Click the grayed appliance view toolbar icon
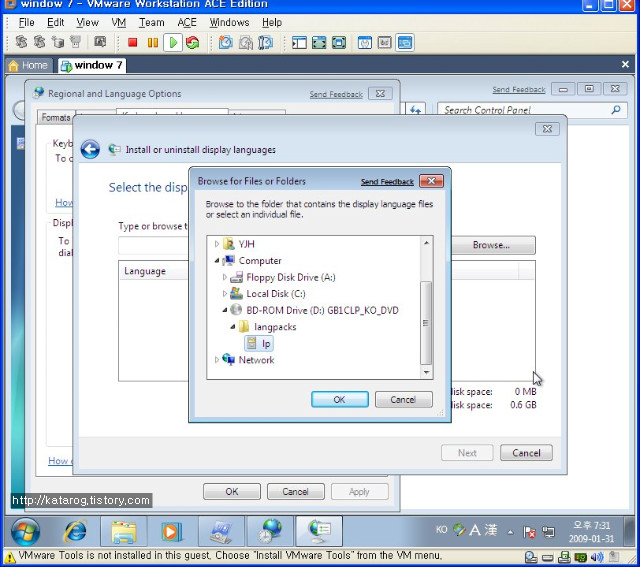This screenshot has height=567, width=640. (384, 42)
